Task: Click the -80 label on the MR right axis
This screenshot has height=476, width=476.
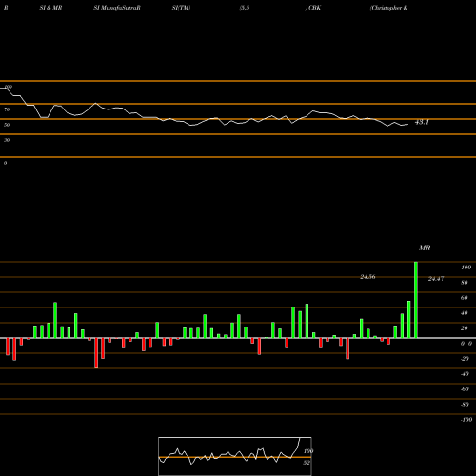Action: pos(465,405)
